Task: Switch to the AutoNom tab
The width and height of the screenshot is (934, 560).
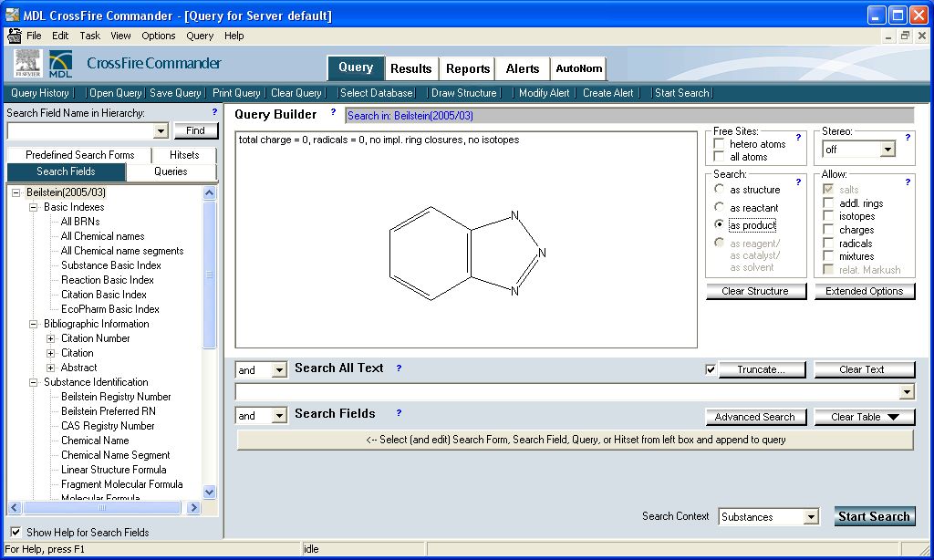Action: point(578,68)
